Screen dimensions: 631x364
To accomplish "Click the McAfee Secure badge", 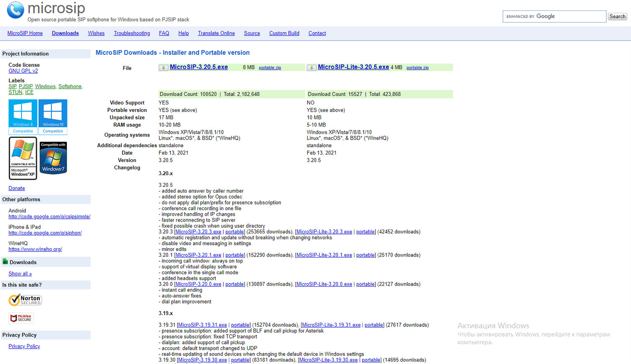I will point(21,318).
